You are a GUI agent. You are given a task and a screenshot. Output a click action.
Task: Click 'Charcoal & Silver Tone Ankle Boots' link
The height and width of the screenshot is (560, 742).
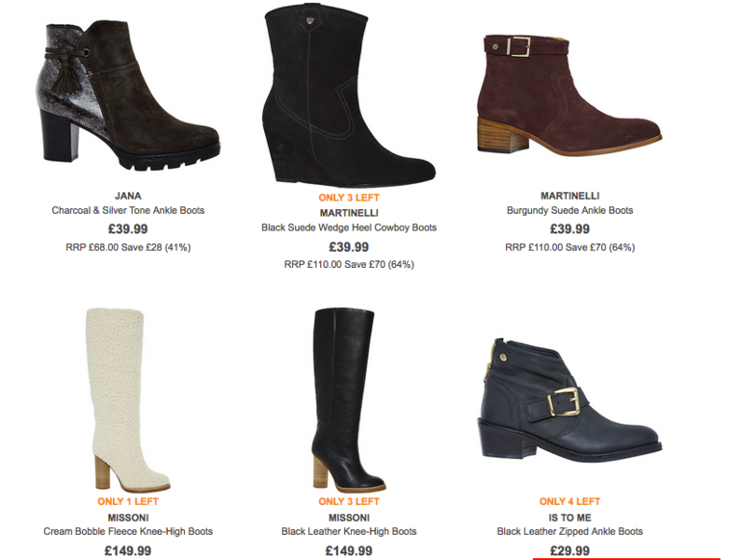pyautogui.click(x=128, y=210)
